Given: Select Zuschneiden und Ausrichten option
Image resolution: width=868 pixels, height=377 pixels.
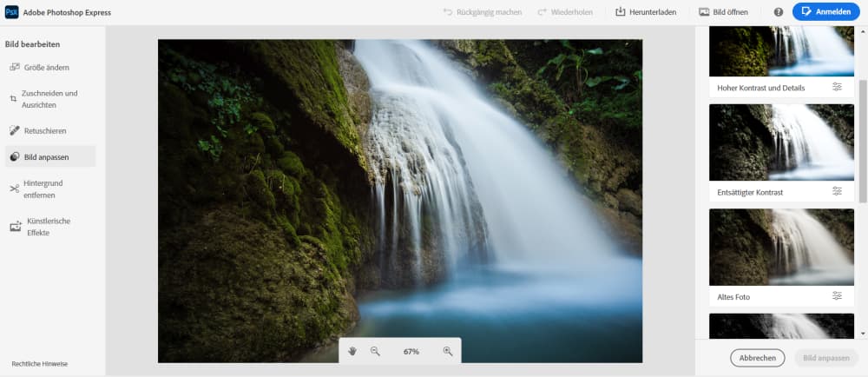Looking at the screenshot, I should point(50,99).
